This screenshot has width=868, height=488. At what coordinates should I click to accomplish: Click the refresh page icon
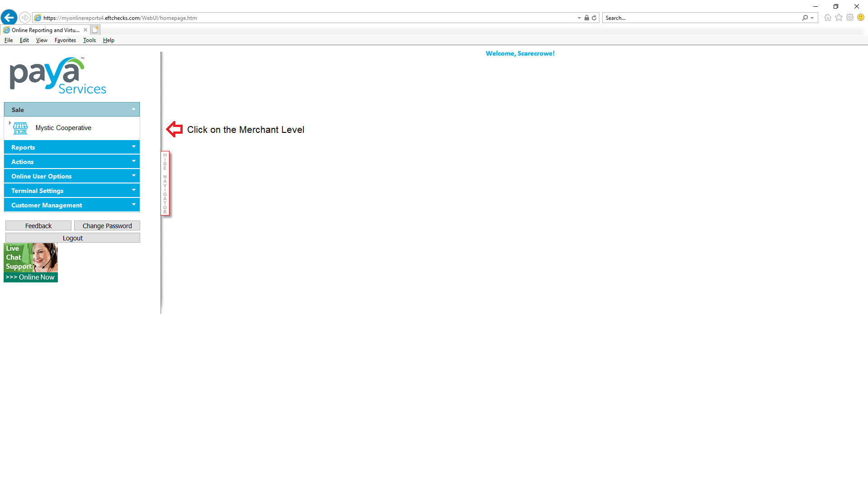coord(594,18)
